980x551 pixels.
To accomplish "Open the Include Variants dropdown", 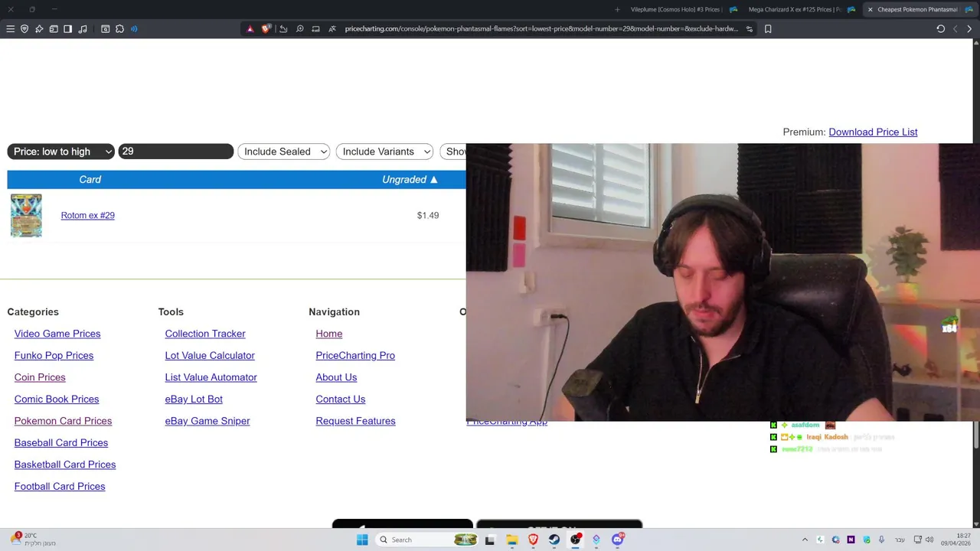I will [384, 152].
